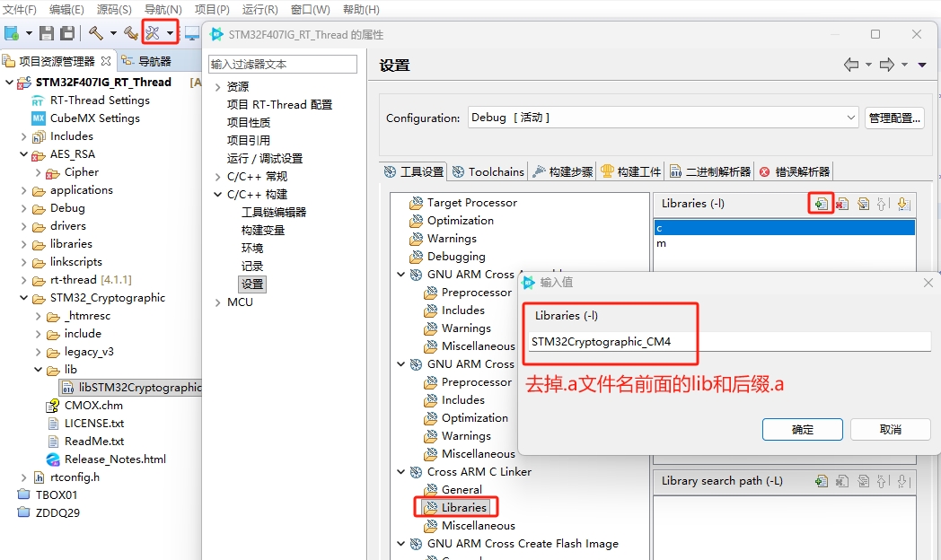Delete library search path icon
This screenshot has width=941, height=560.
(x=842, y=481)
